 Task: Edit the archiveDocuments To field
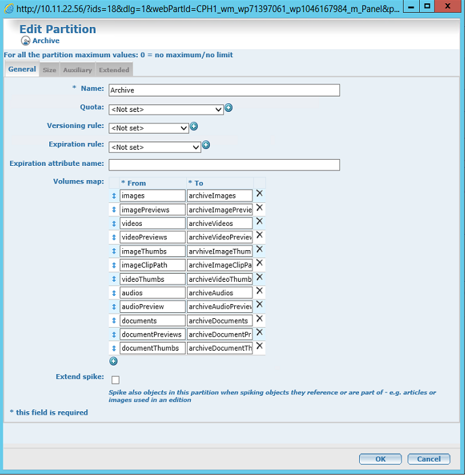coord(220,321)
